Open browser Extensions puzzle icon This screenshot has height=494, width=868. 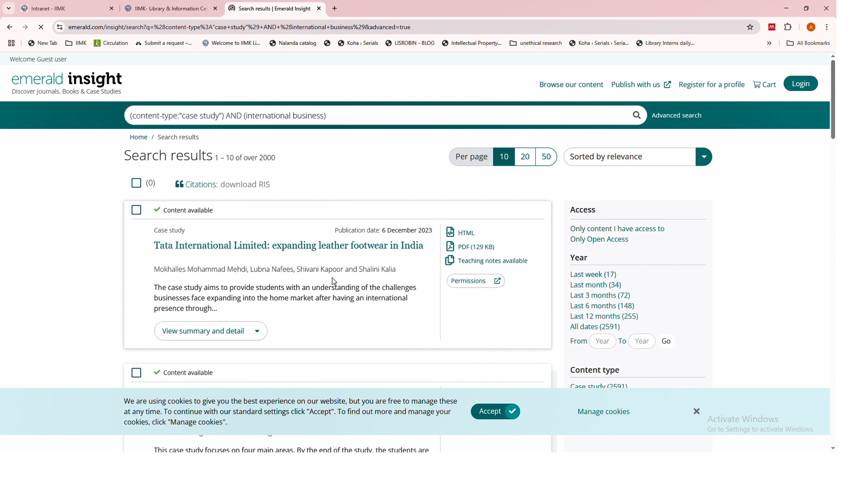click(788, 27)
